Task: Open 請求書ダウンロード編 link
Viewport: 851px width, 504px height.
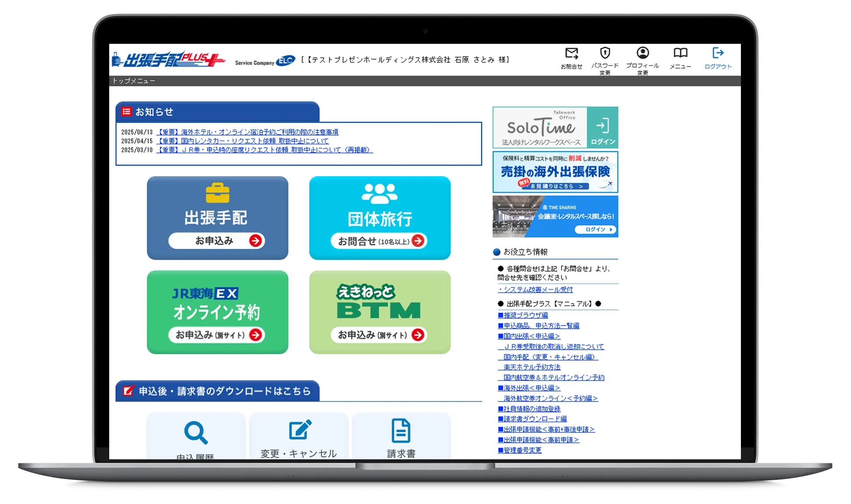Action: click(x=533, y=419)
